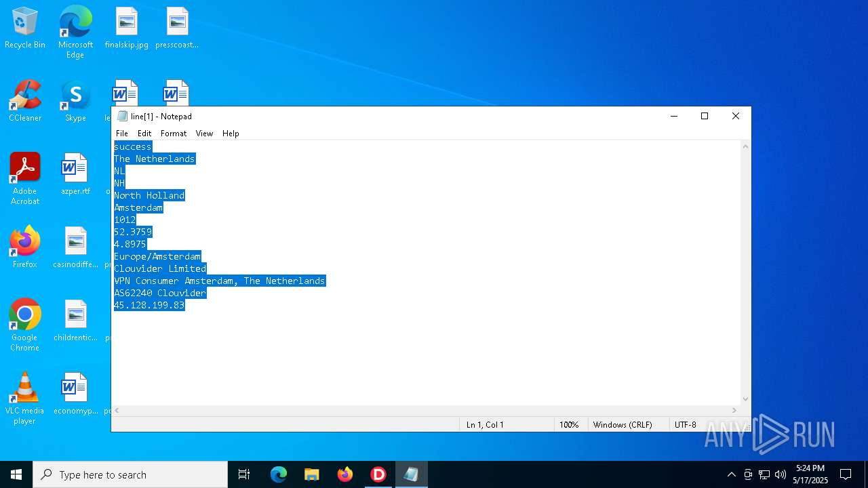Image resolution: width=868 pixels, height=488 pixels.
Task: Click the taskbar clock and date
Action: (x=810, y=474)
